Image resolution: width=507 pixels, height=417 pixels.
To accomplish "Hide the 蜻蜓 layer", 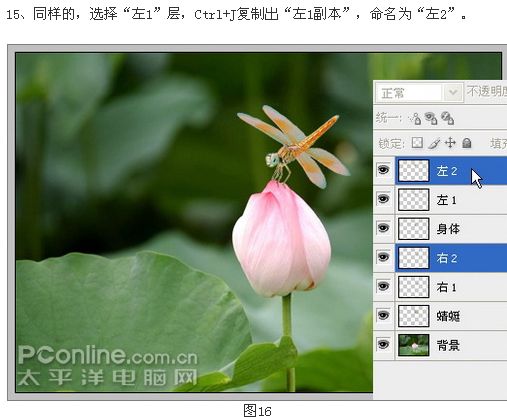I will (x=383, y=315).
